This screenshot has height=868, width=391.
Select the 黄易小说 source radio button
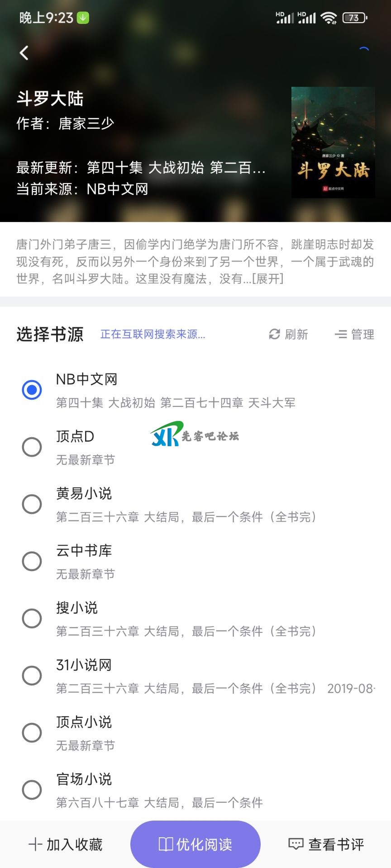point(32,504)
